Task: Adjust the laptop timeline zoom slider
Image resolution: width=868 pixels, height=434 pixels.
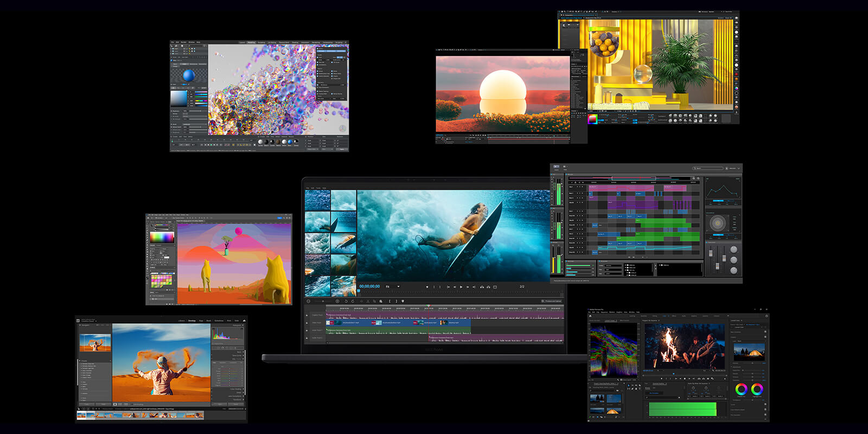Action: pyautogui.click(x=323, y=301)
